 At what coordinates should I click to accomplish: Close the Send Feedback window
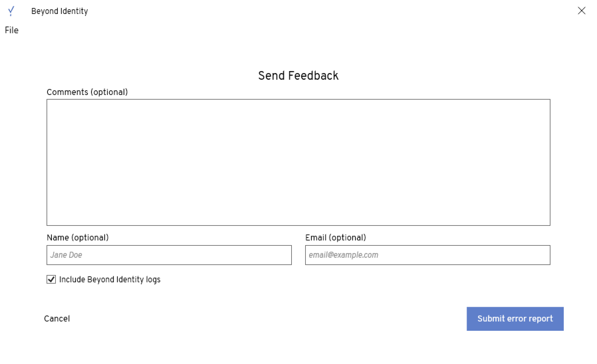pos(581,11)
